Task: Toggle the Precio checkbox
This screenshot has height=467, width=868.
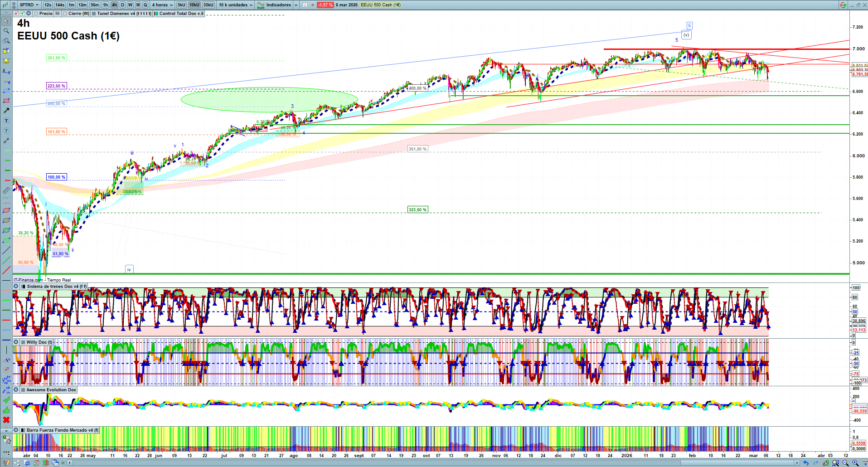Action: point(36,14)
